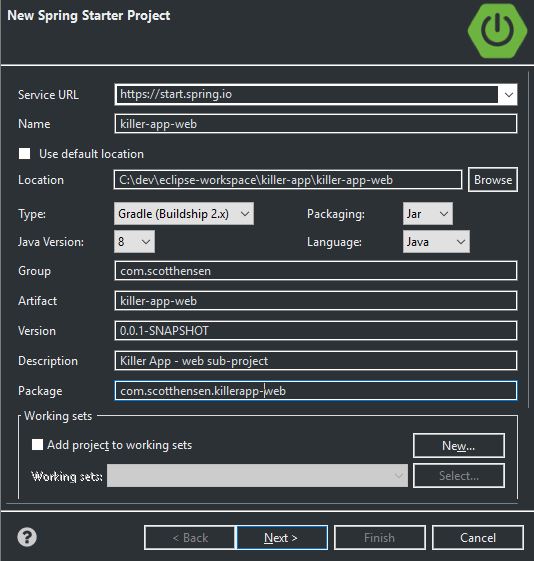Click the Browse button for location
Screen dimensions: 534x561
click(x=493, y=180)
